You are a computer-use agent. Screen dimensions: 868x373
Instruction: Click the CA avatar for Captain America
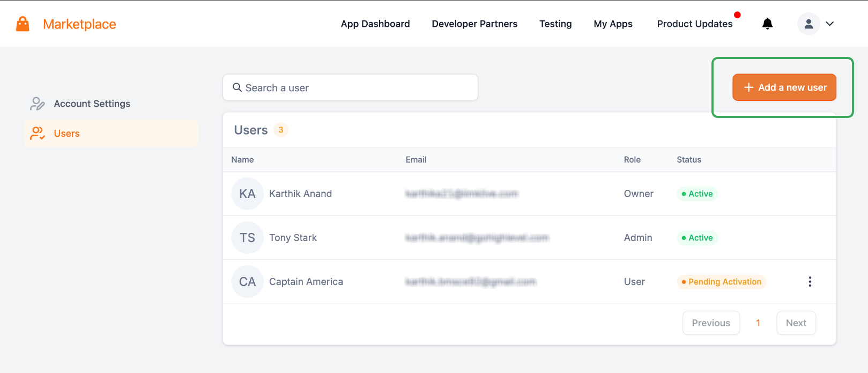coord(247,282)
